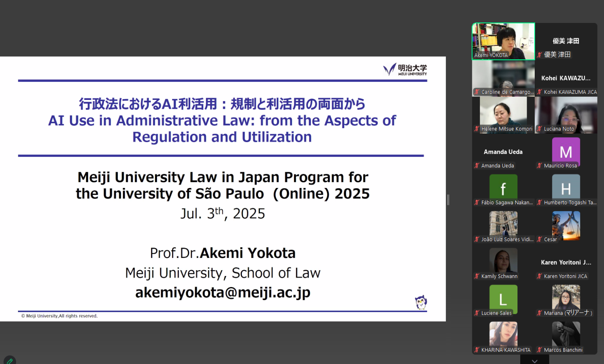This screenshot has height=364, width=604.
Task: Select Caroline de Camargo's video tile
Action: coord(503,78)
